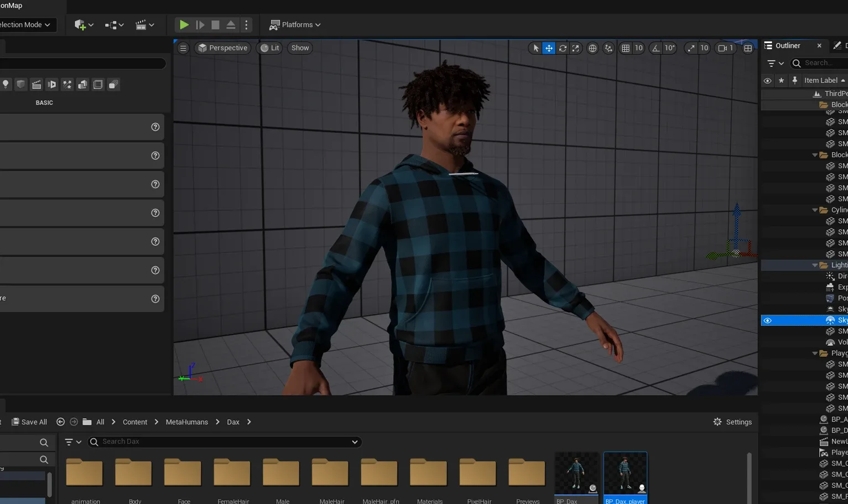Collapse the Playground folder in Outliner

[815, 354]
